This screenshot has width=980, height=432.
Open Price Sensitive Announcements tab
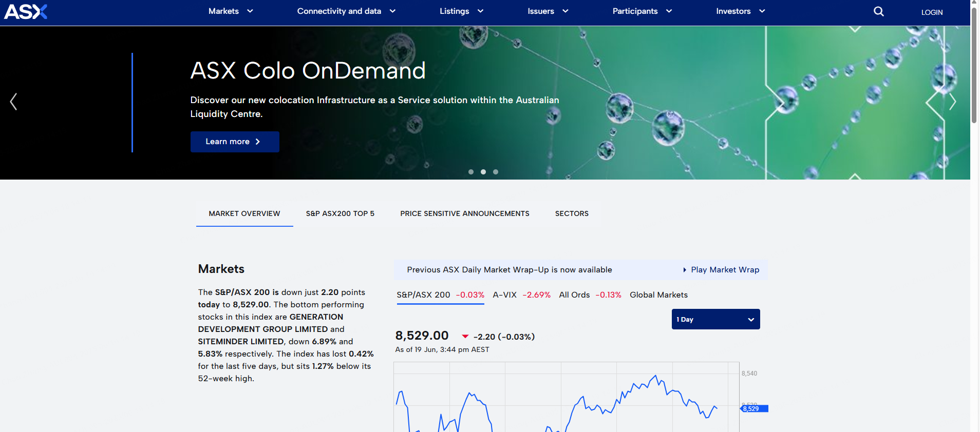465,213
